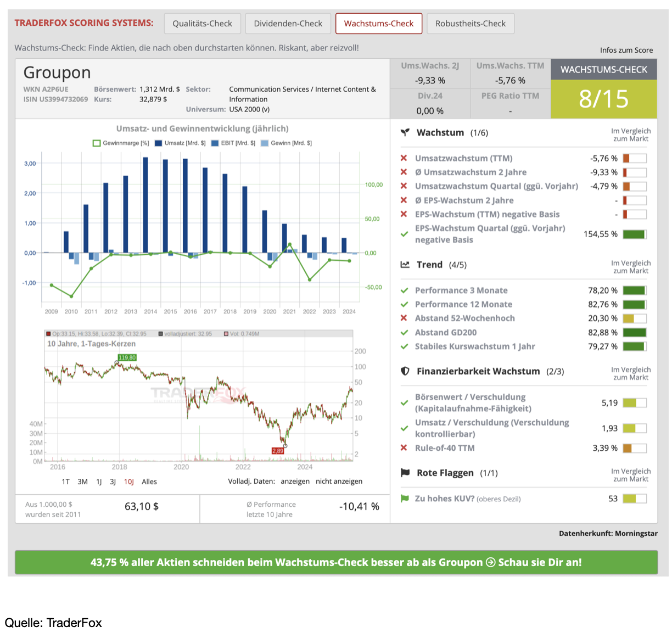Click the Infos zum Score link

click(x=626, y=50)
